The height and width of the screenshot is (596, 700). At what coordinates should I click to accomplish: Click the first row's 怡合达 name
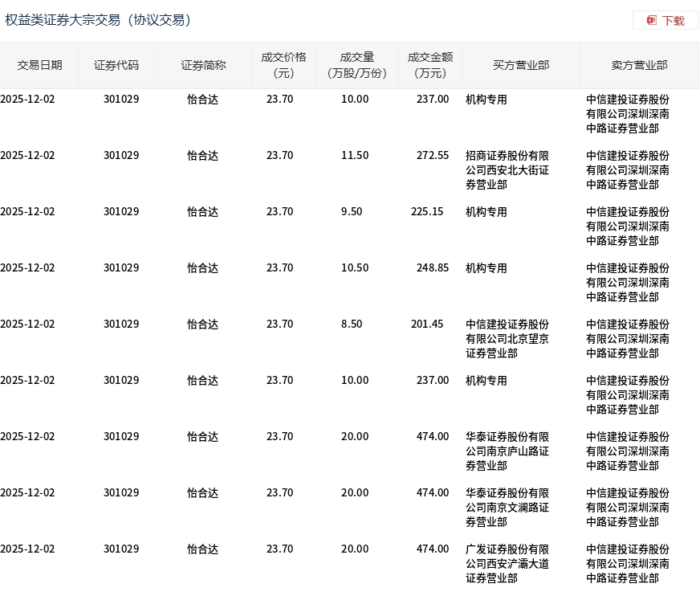pos(202,99)
